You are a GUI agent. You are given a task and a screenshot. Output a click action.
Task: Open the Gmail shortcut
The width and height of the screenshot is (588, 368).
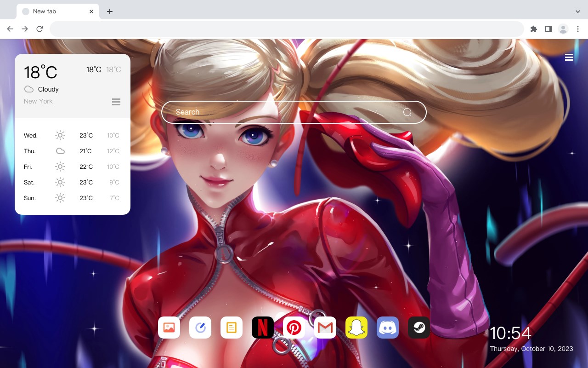pos(325,328)
